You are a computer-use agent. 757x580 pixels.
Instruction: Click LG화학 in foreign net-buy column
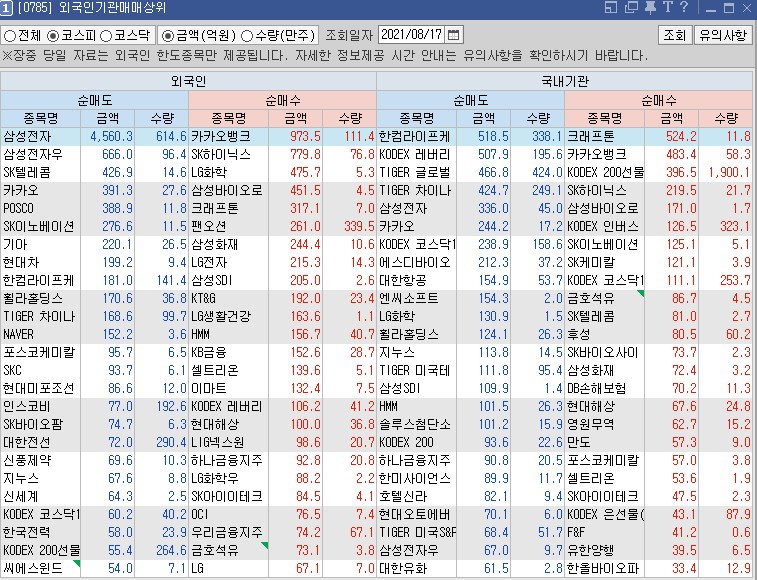[209, 172]
